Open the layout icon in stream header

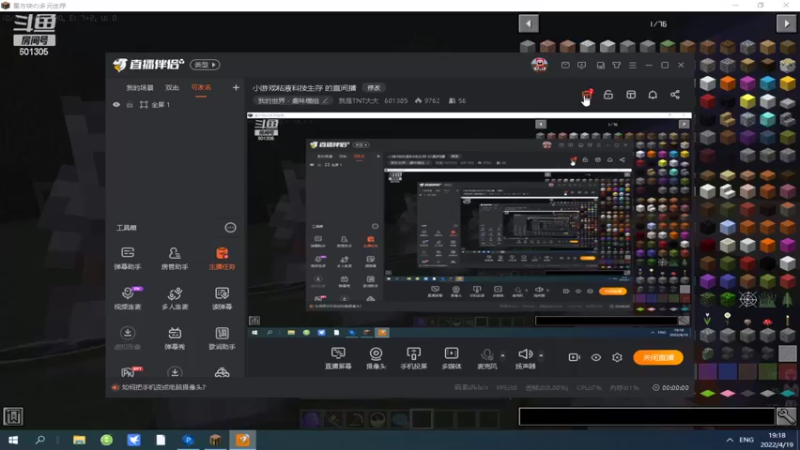pos(631,95)
